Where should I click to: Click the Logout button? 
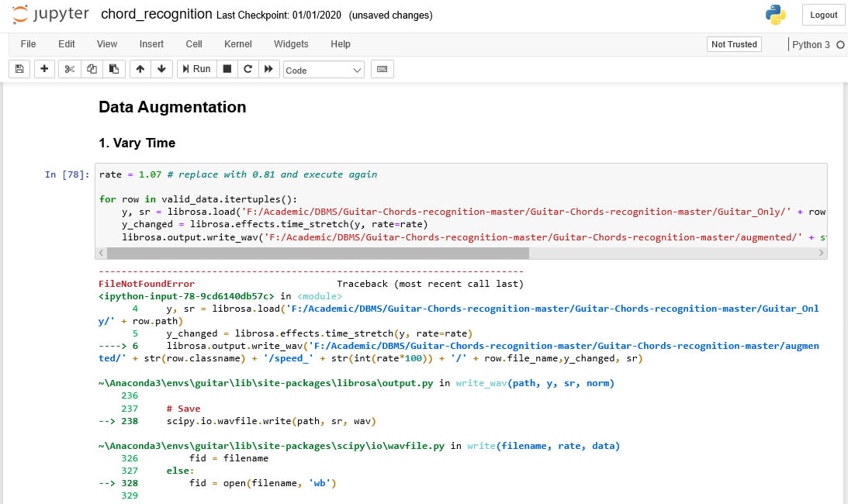coord(823,15)
